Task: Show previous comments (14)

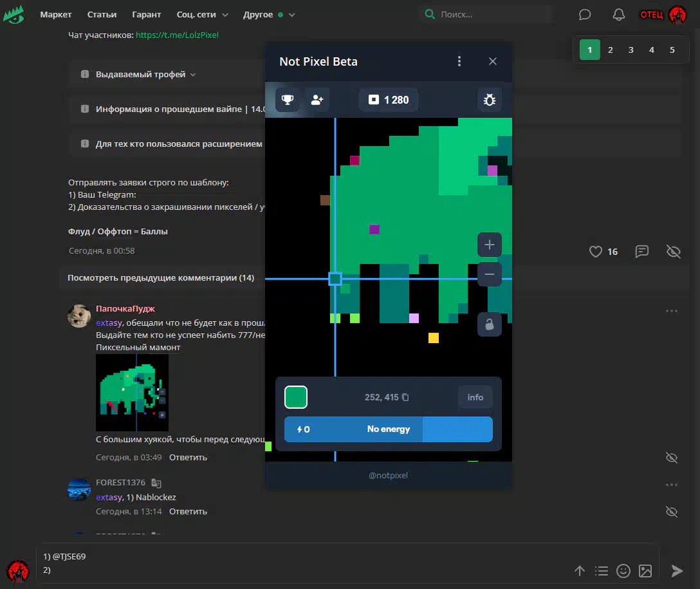Action: click(161, 277)
